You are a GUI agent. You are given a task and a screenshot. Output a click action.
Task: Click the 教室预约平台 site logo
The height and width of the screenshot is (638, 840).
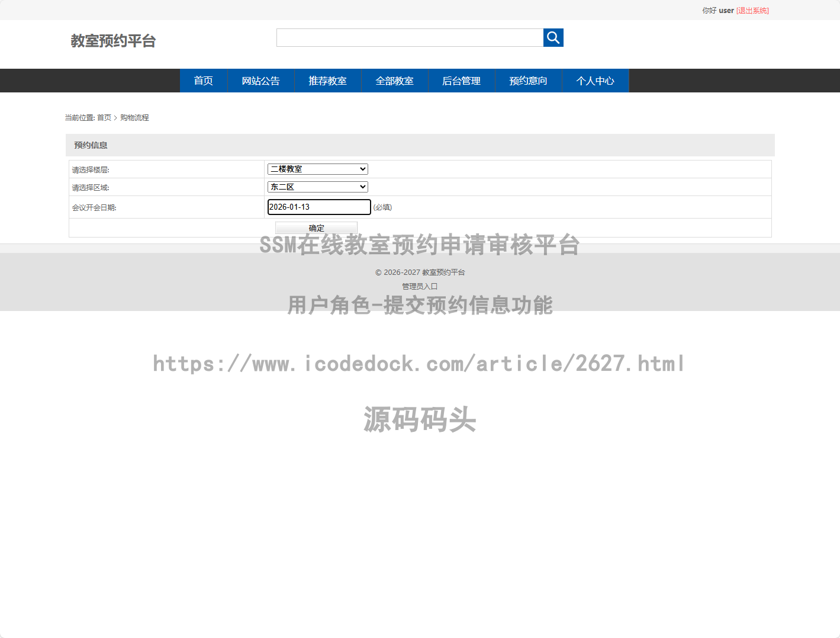[x=113, y=40]
